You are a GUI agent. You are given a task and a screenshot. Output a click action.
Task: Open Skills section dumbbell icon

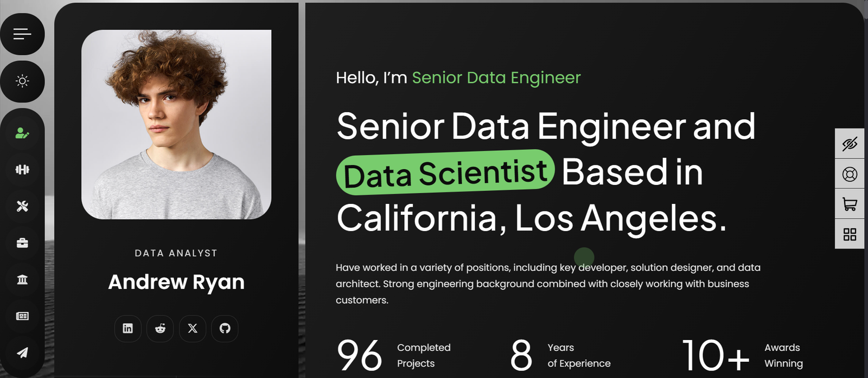(x=22, y=170)
